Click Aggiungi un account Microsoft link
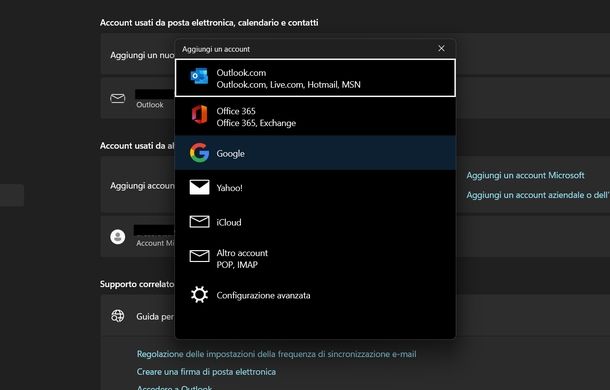The height and width of the screenshot is (390, 610). (525, 175)
